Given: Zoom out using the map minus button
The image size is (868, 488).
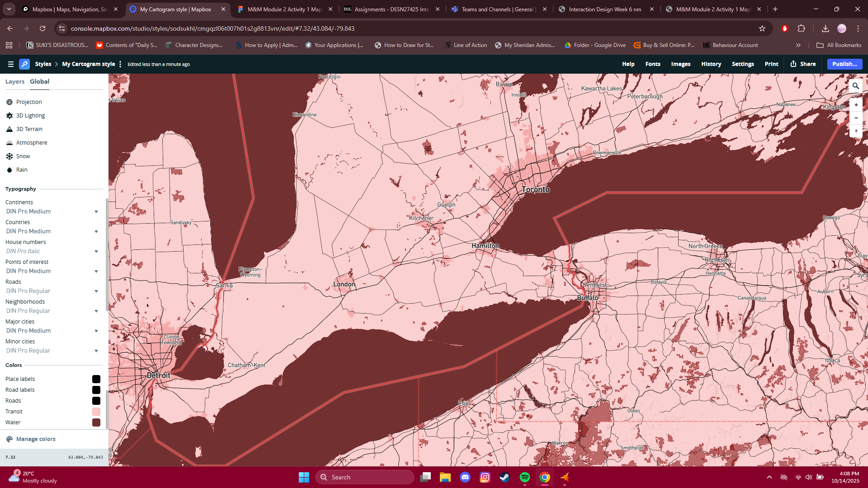Looking at the screenshot, I should tap(856, 118).
